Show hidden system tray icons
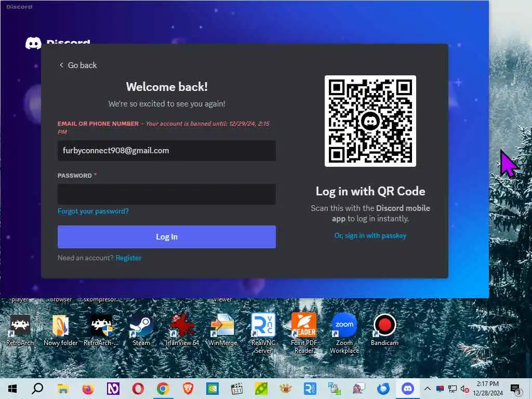532x399 pixels. point(428,389)
